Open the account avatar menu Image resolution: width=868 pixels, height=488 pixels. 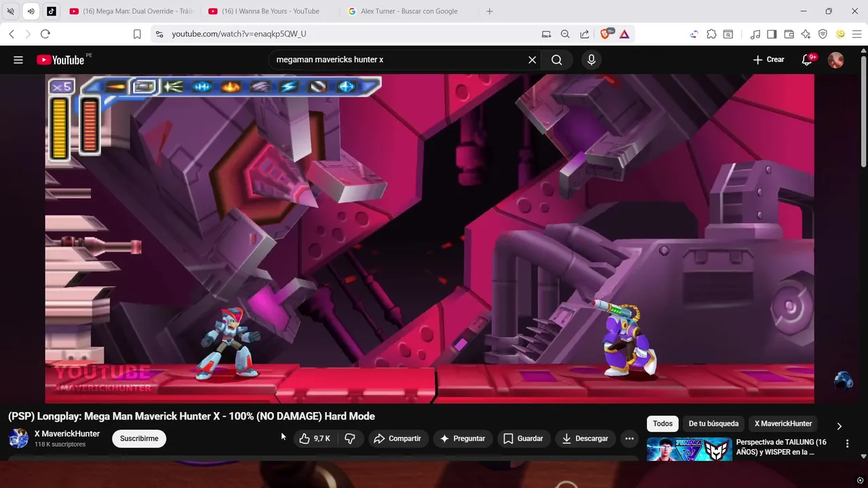pos(836,60)
